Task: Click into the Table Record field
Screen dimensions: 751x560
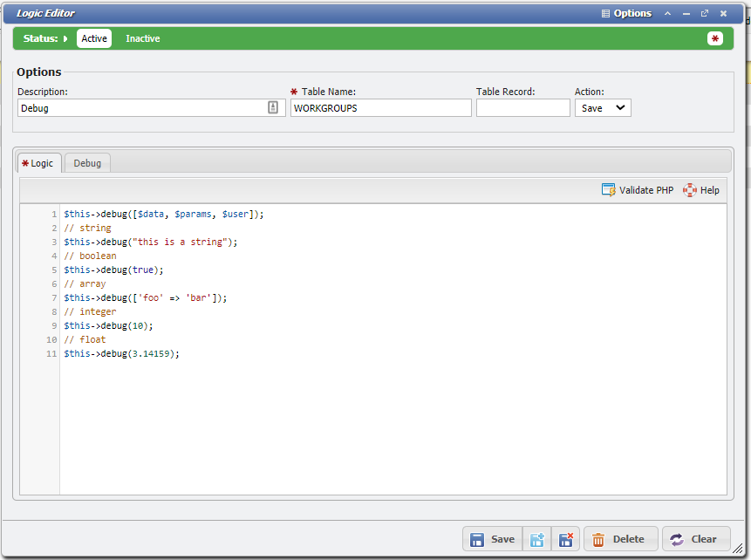Action: (x=522, y=108)
